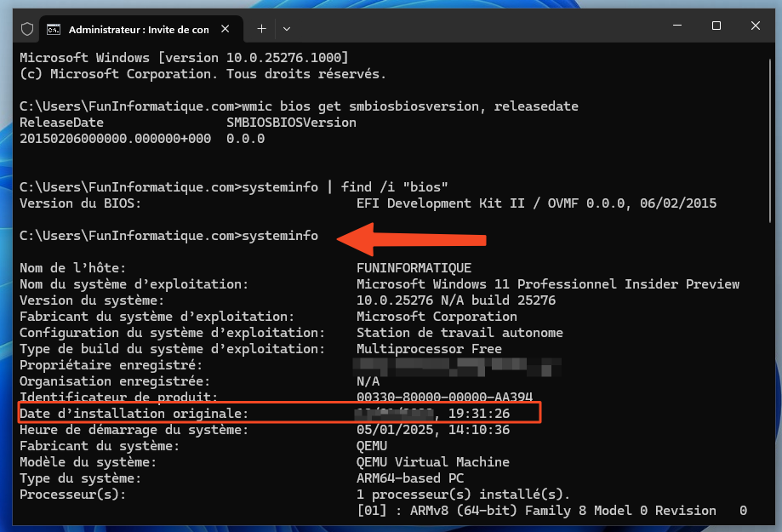Maximize the terminal window
Viewport: 782px width, 532px height.
coord(716,26)
